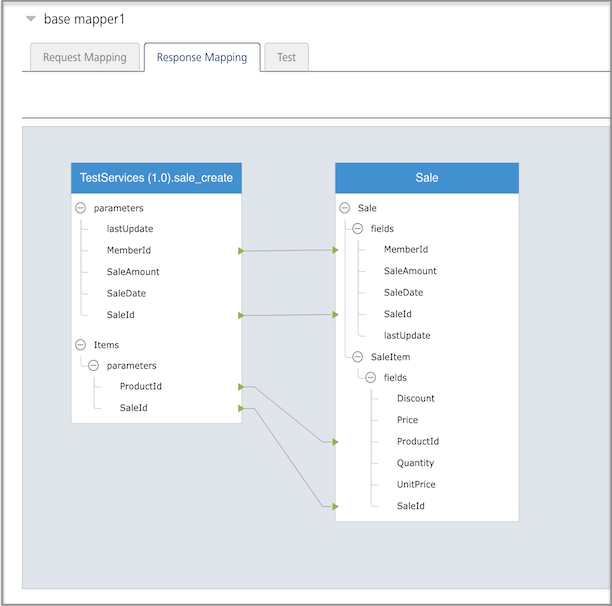
Task: Click the target arrow beside SaleItem SaleId
Action: [337, 507]
